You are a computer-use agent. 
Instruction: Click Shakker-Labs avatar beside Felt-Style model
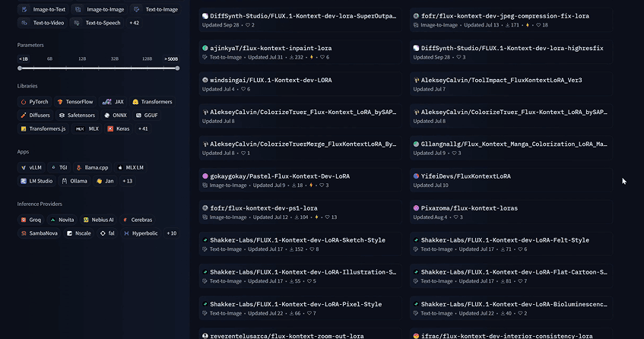(416, 240)
